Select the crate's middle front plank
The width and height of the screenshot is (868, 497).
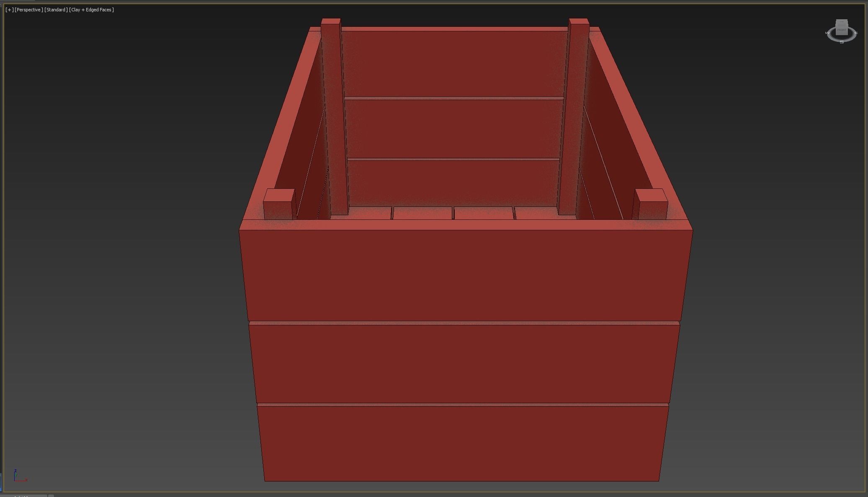click(x=464, y=363)
